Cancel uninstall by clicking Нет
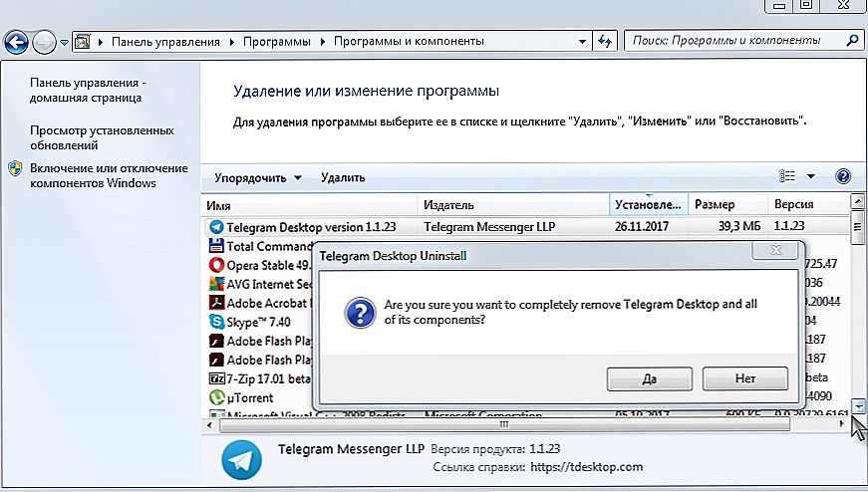Screen dimensions: 868x492 click(744, 378)
